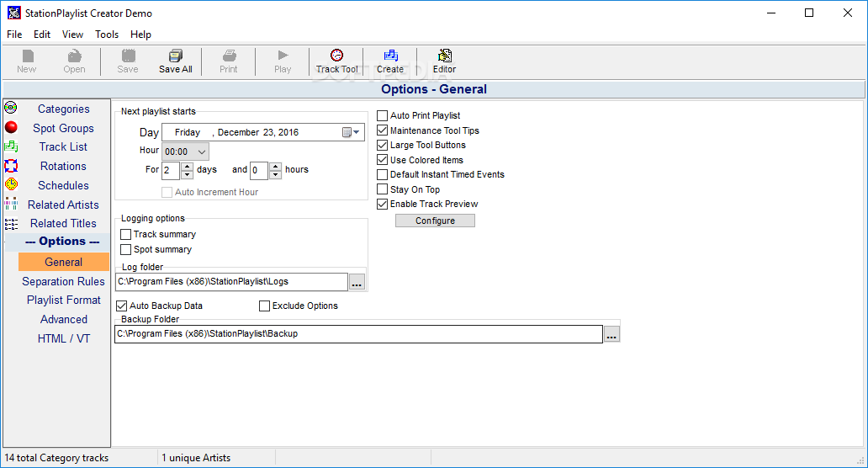Increase the hours value

[275, 166]
